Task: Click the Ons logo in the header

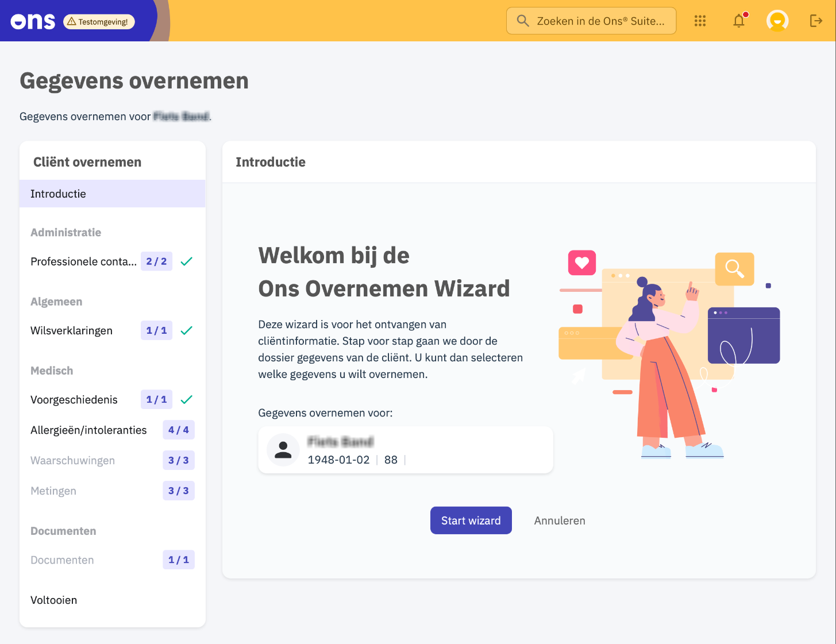Action: pos(33,22)
